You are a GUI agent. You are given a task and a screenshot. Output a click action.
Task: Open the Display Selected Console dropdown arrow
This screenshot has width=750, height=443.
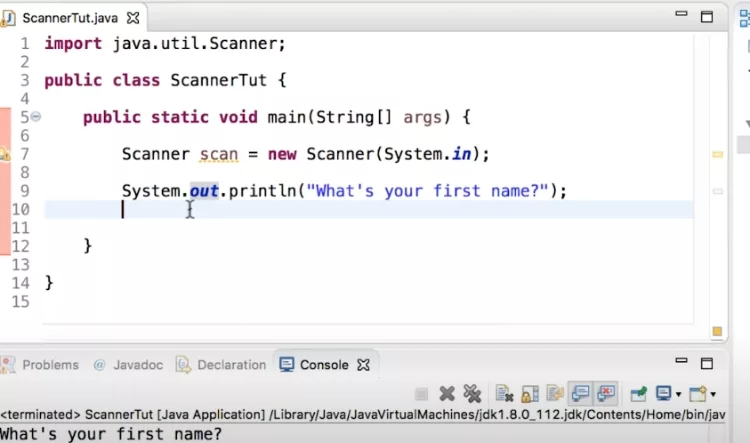pyautogui.click(x=678, y=395)
